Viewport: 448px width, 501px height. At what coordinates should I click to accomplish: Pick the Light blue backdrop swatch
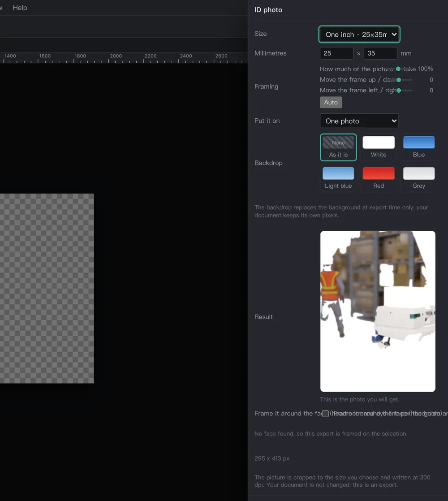click(x=338, y=179)
